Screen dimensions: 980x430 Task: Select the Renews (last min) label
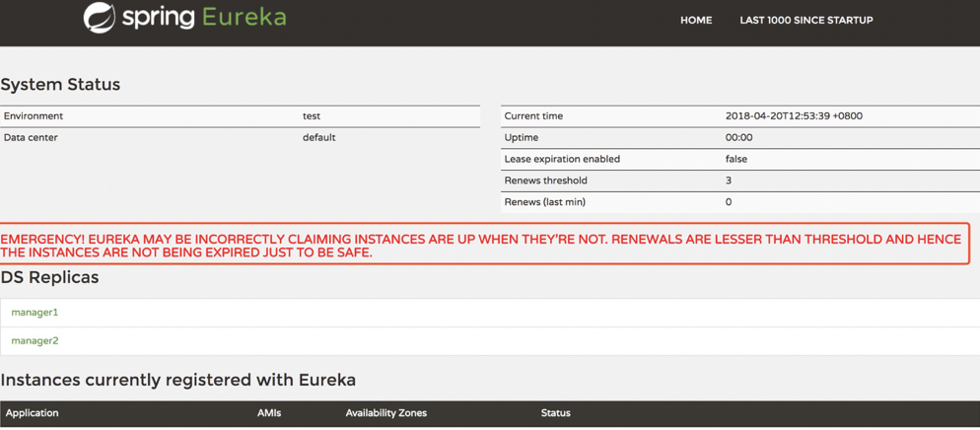pyautogui.click(x=544, y=202)
